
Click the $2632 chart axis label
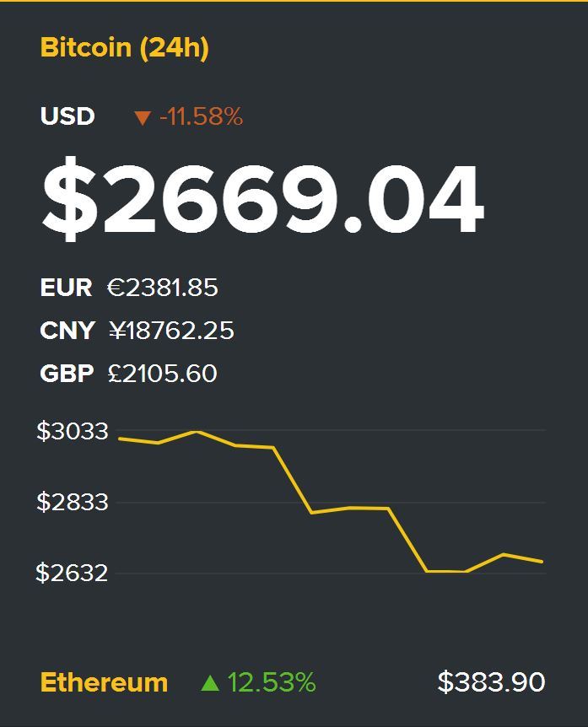(x=72, y=574)
